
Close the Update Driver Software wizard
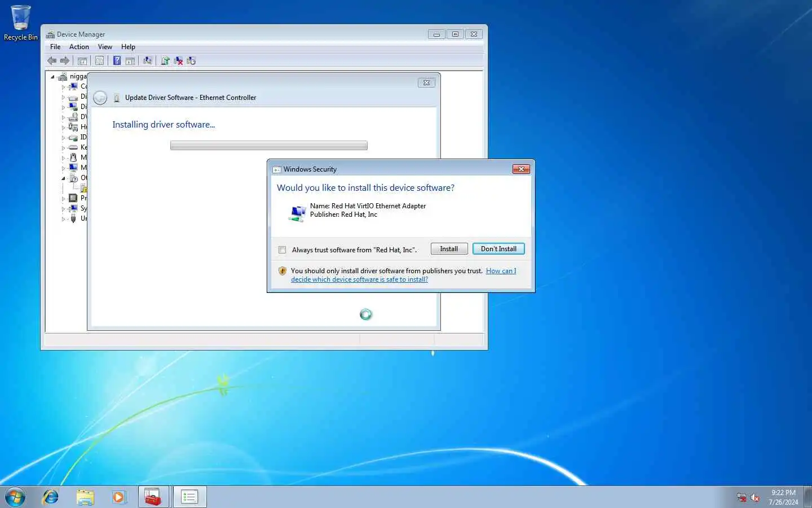coord(426,82)
